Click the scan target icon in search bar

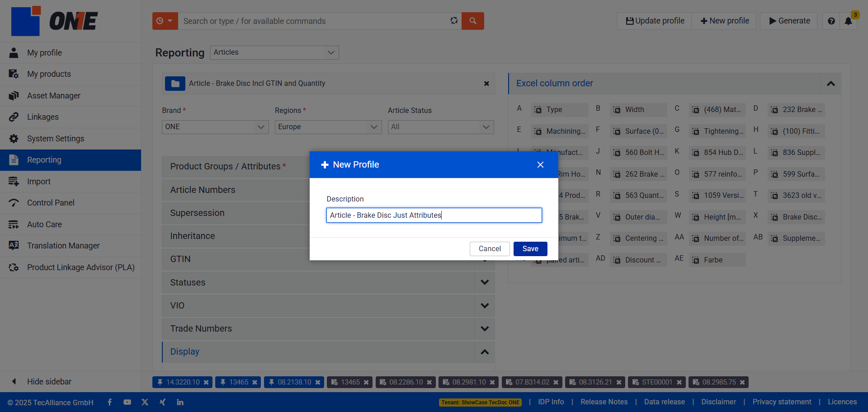coord(454,20)
